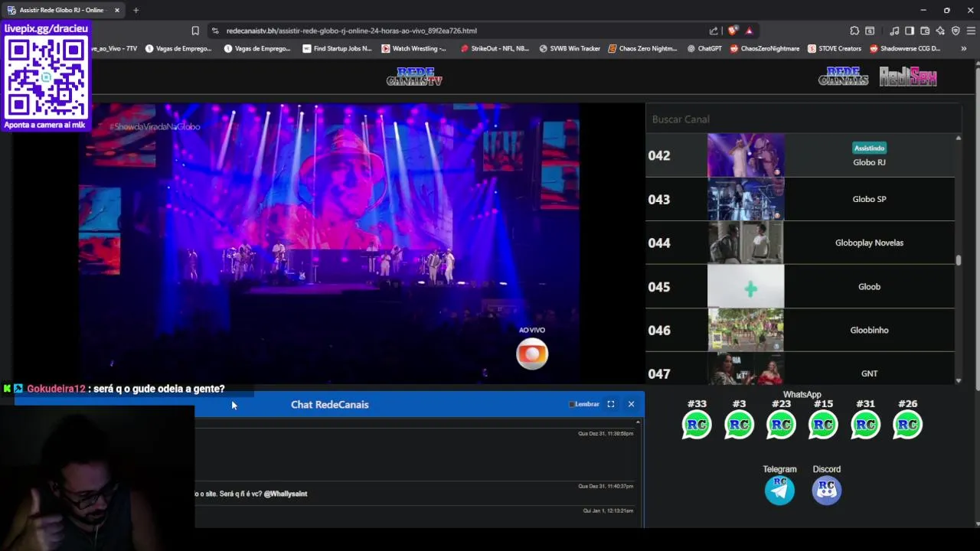The height and width of the screenshot is (551, 980).
Task: Click the Gloob channel thumbnail
Action: click(x=746, y=286)
